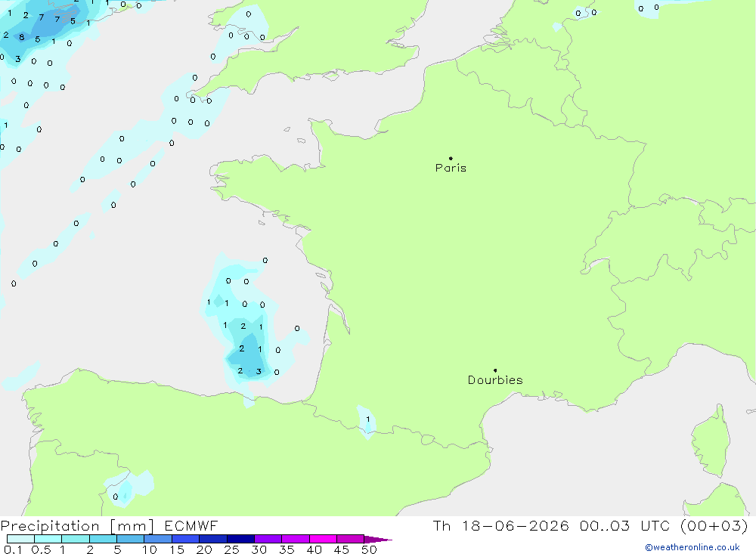Pick the 35–40 mm legend swatch

[x=296, y=539]
